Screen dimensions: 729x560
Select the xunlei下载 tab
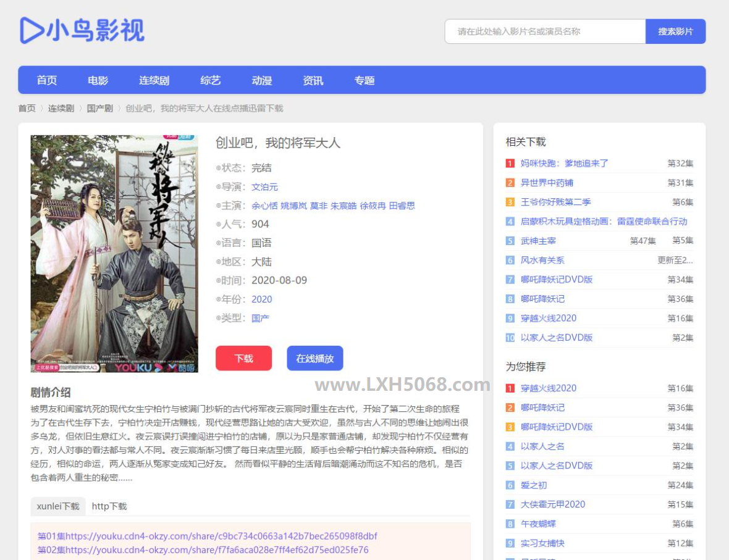pos(57,506)
